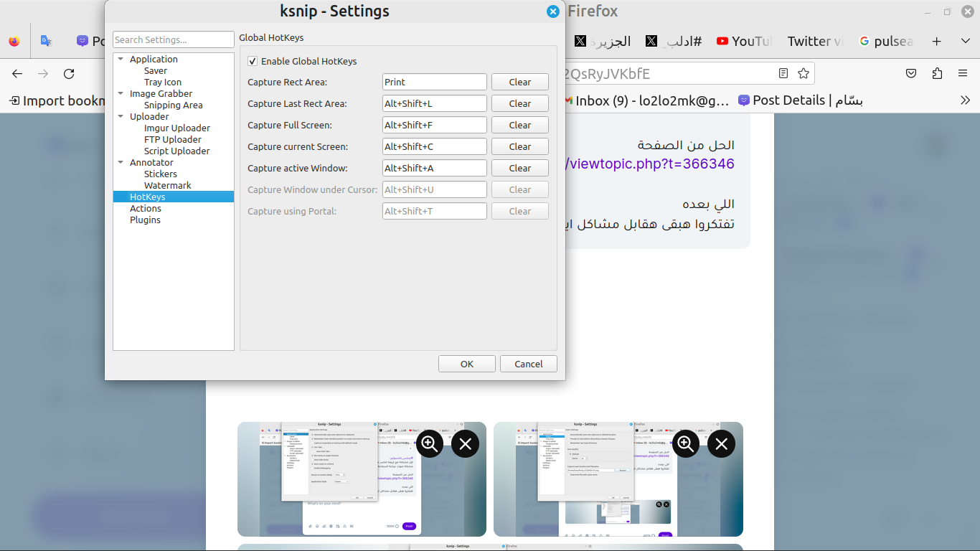Viewport: 980px width, 551px height.
Task: Clear the Capture Full Screen hotkey
Action: [x=520, y=125]
